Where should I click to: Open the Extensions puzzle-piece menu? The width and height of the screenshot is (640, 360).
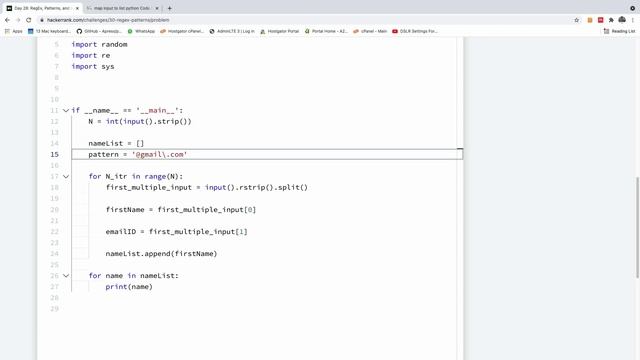(x=611, y=20)
